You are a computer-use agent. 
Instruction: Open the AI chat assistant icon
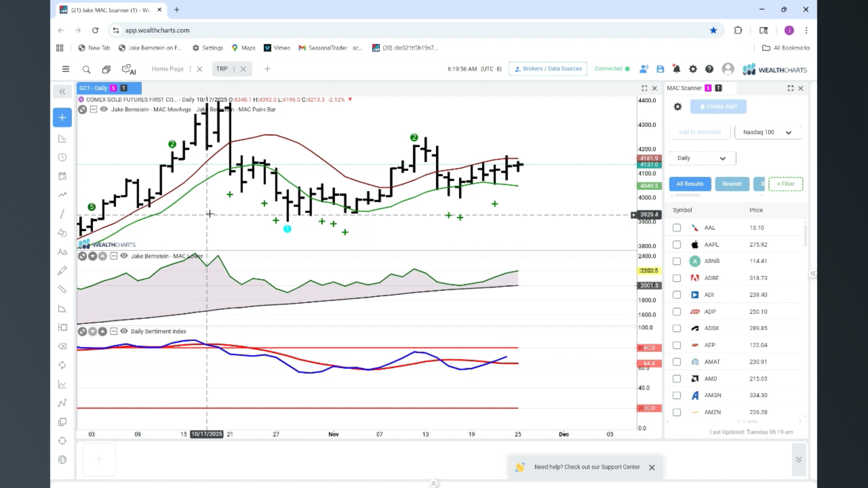[x=129, y=70]
